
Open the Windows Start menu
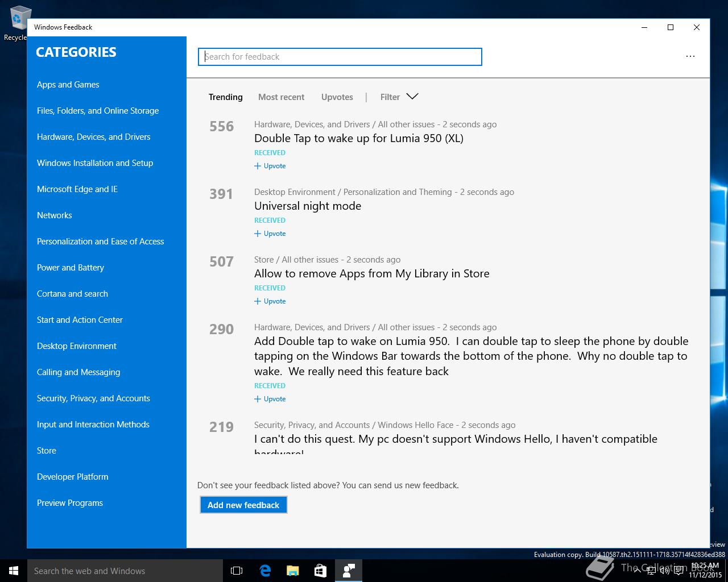[14, 571]
